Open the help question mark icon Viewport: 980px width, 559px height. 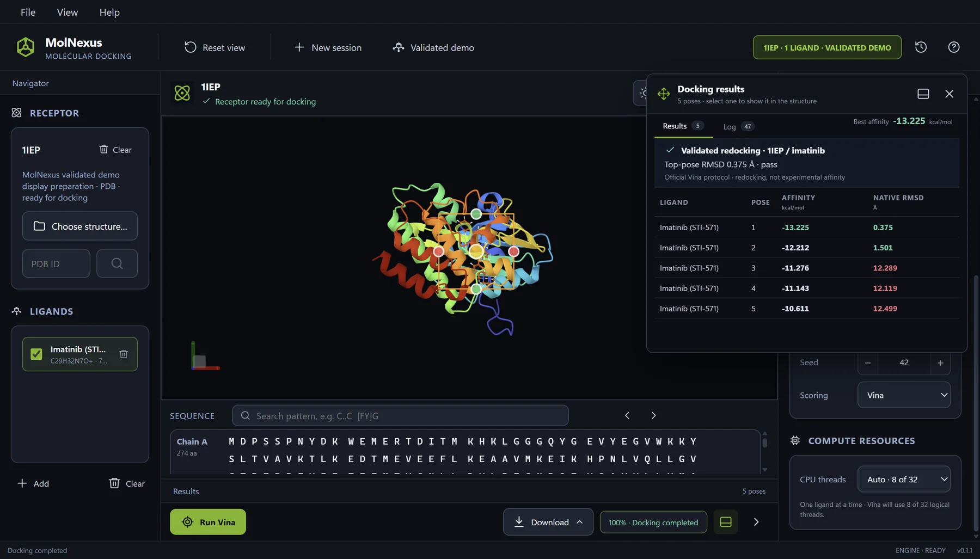click(x=954, y=47)
